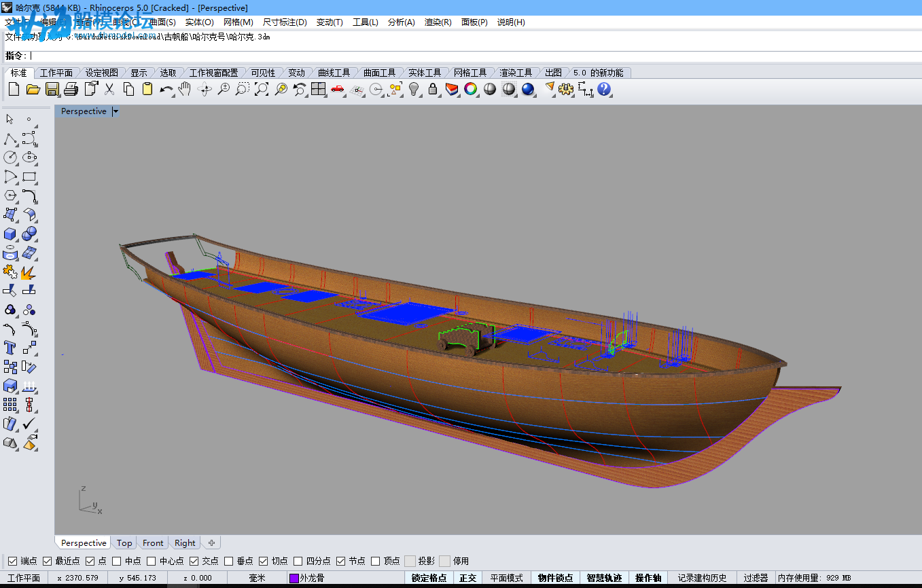The height and width of the screenshot is (588, 922).
Task: Activate the Pan hand tool
Action: click(185, 89)
